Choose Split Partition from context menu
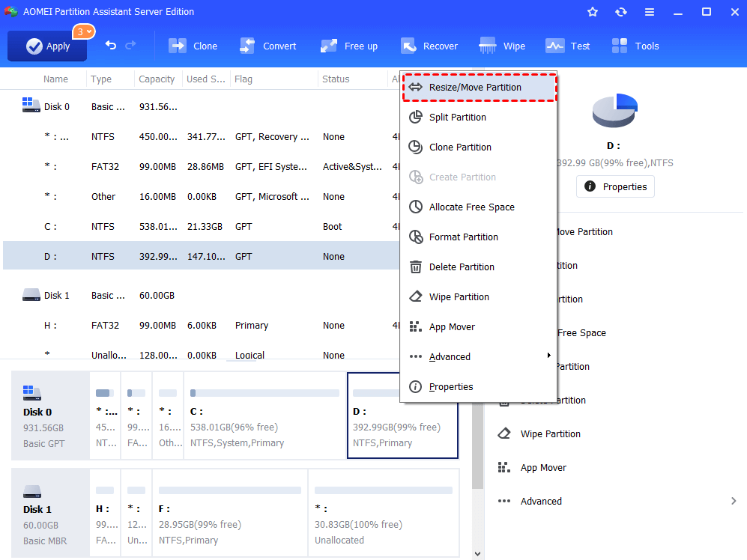Image resolution: width=747 pixels, height=560 pixels. 478,117
